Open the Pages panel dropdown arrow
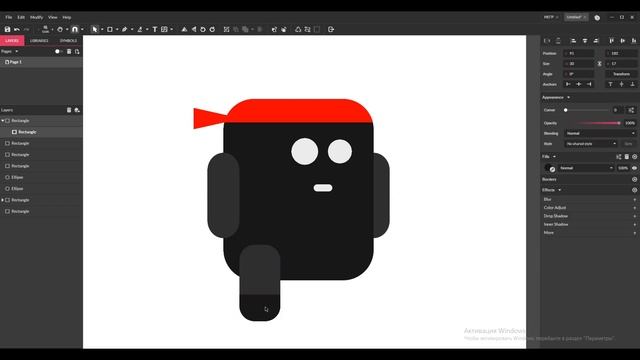 16,51
